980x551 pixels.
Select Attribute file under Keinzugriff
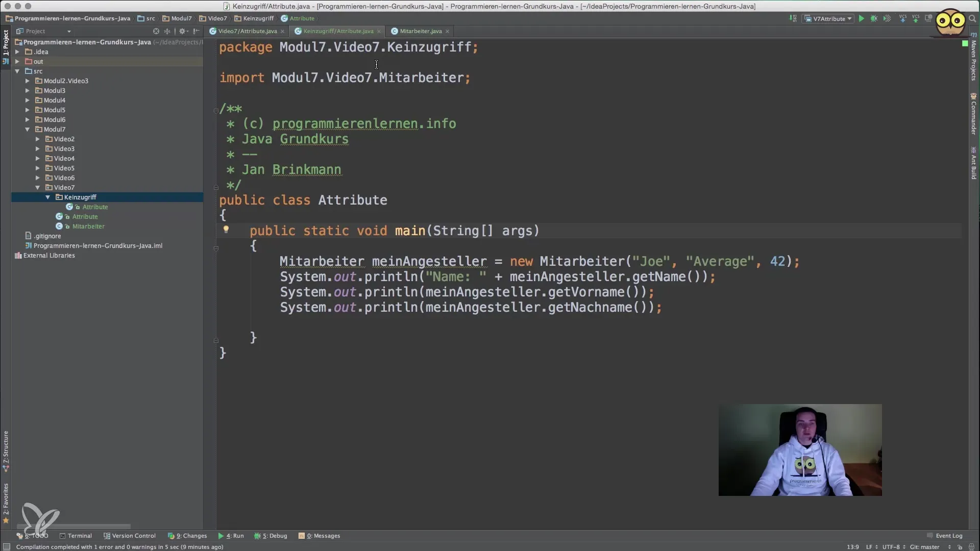[95, 207]
